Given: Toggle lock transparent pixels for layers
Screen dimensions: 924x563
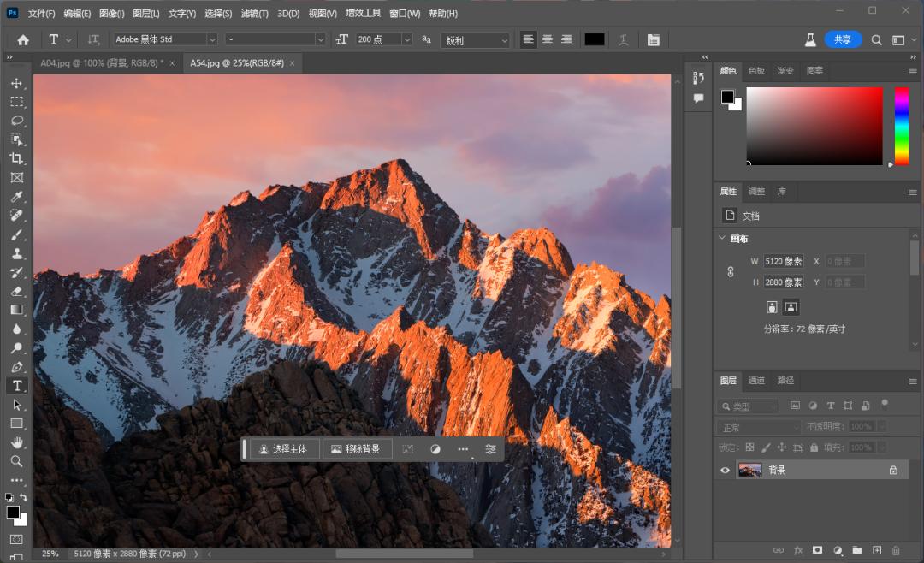Looking at the screenshot, I should 749,446.
